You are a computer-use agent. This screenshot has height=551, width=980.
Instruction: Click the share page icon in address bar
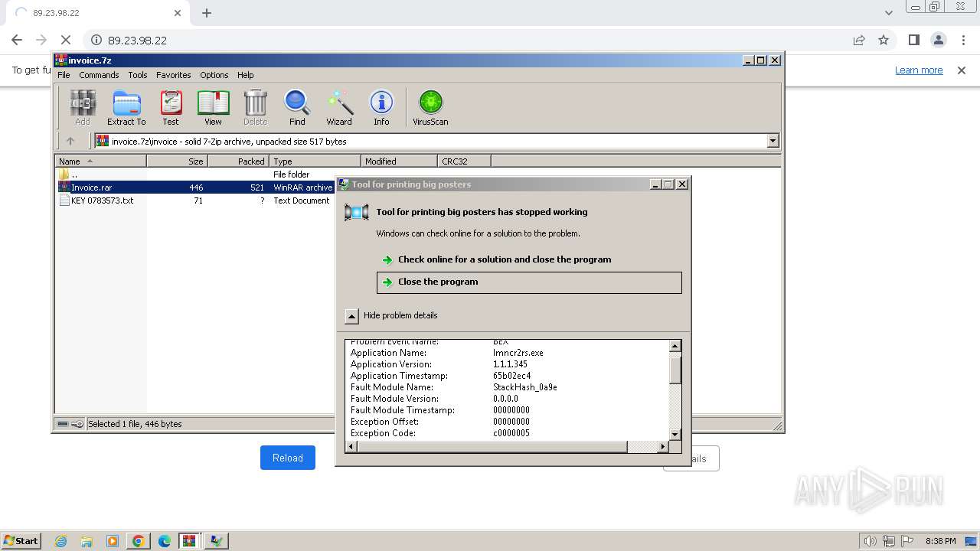point(859,40)
